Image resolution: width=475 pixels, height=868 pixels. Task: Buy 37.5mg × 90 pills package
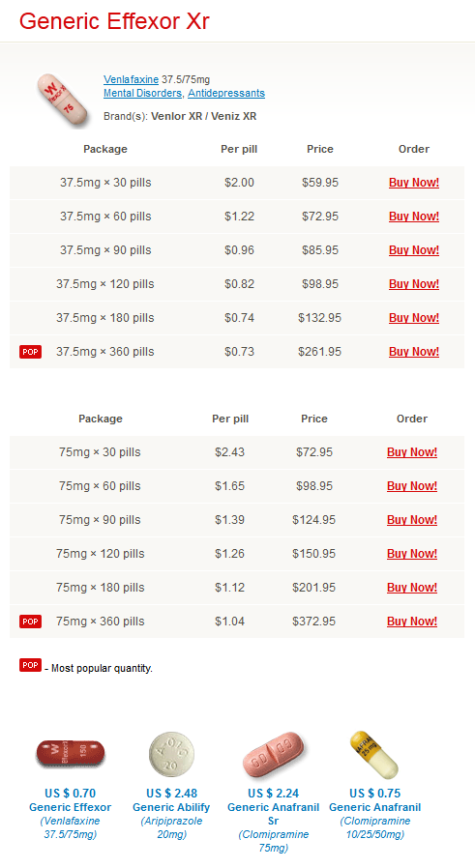click(x=414, y=249)
